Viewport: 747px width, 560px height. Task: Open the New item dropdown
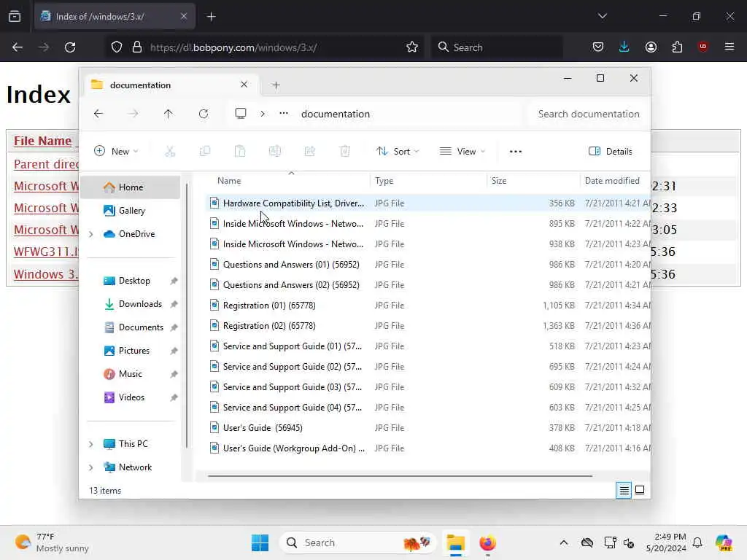[x=116, y=152]
